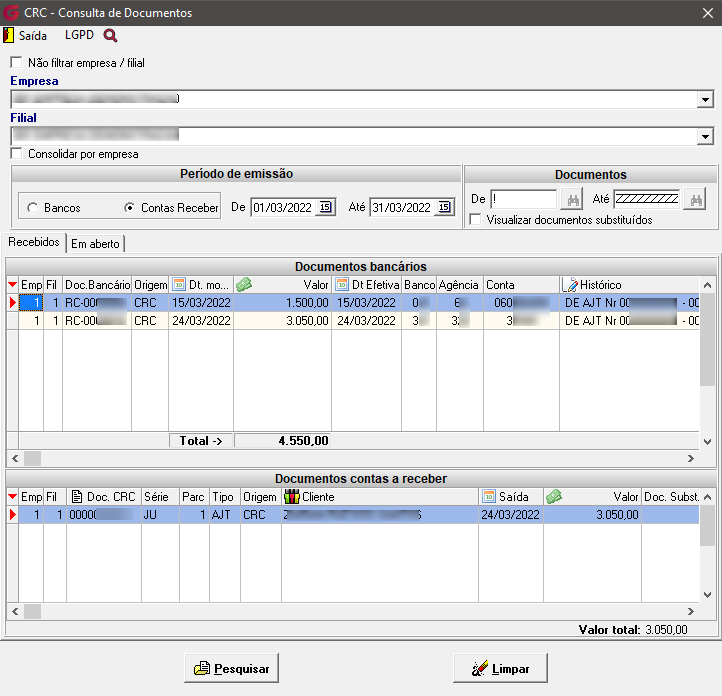Click the end date field 31/03/2022
Viewport: 722px width, 696px height.
[x=402, y=208]
